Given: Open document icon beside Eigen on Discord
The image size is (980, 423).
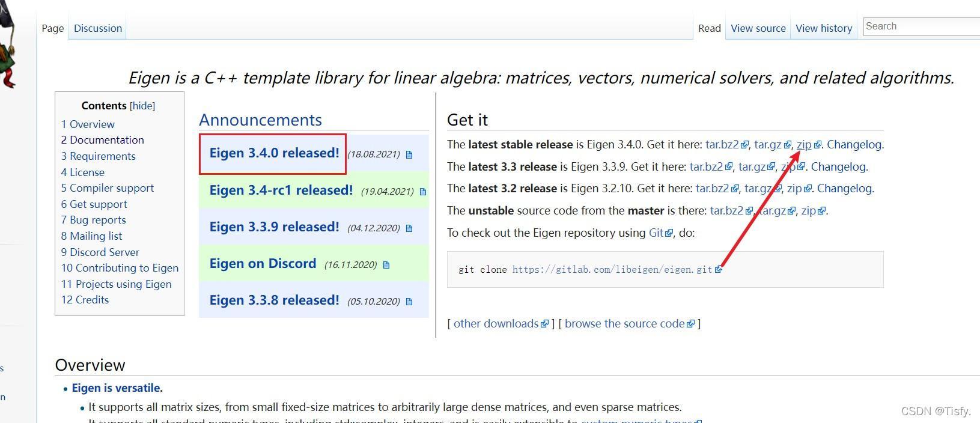Looking at the screenshot, I should [x=386, y=265].
